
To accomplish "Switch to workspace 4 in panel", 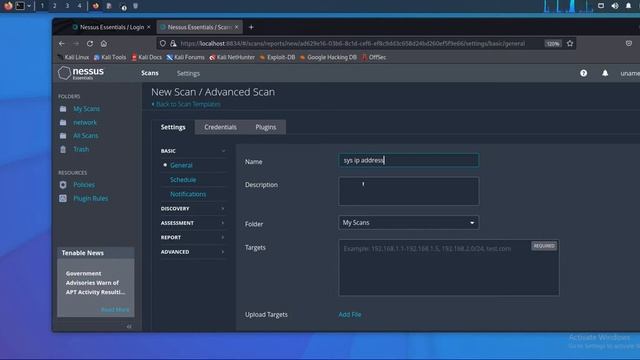I will pyautogui.click(x=79, y=6).
